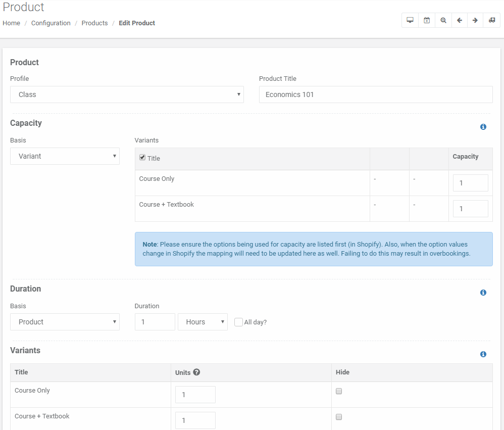Uncheck the Title checkbox in Variants table
The height and width of the screenshot is (430, 504).
pos(142,157)
